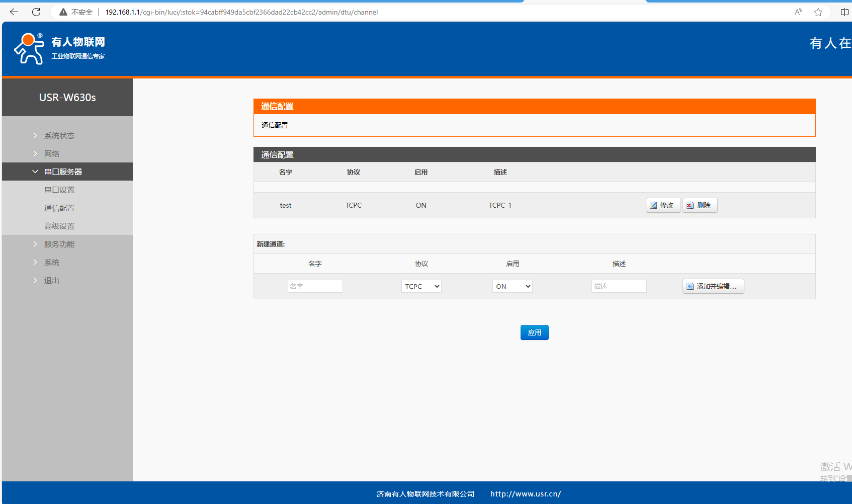This screenshot has height=504, width=852.
Task: Collapse the 串口服务器 menu section
Action: [63, 172]
